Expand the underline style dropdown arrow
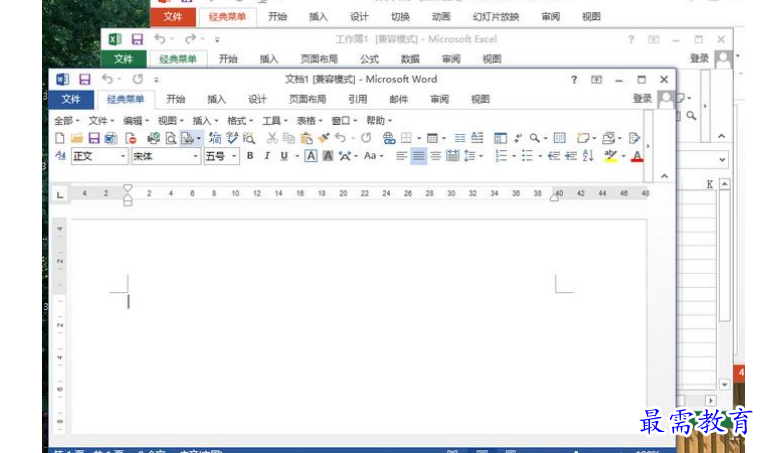Viewport: 761px width, 453px height. (x=297, y=156)
